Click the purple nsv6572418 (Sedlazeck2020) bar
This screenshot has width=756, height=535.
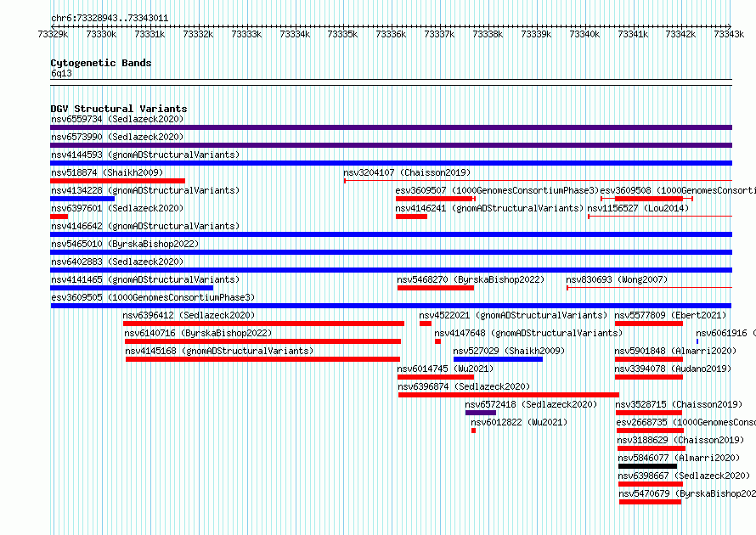coord(481,413)
